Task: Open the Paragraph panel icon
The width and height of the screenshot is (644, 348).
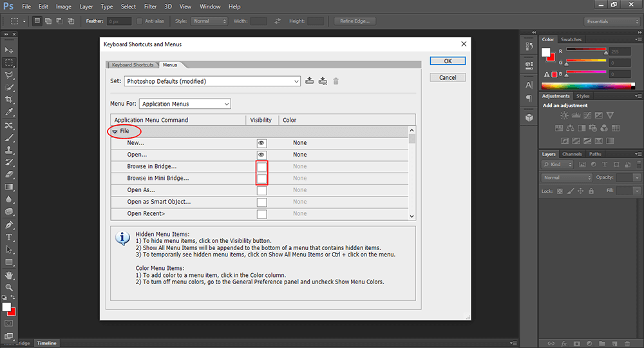Action: (529, 98)
